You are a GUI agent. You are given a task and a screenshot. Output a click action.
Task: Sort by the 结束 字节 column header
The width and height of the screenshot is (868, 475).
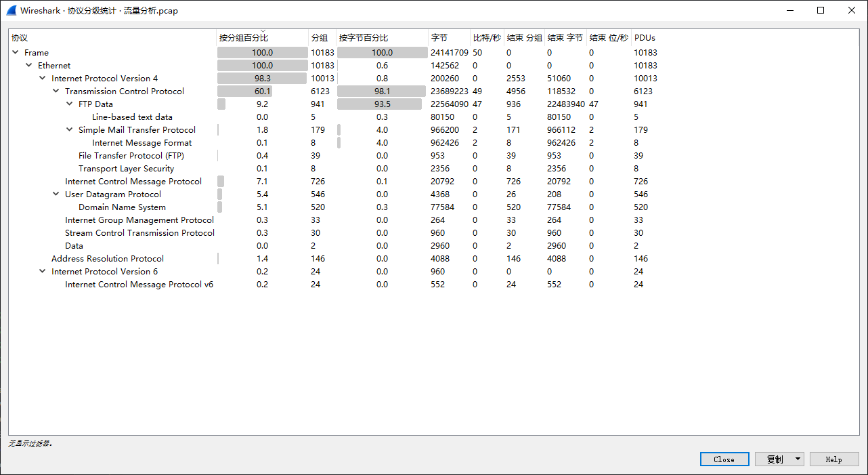click(566, 38)
